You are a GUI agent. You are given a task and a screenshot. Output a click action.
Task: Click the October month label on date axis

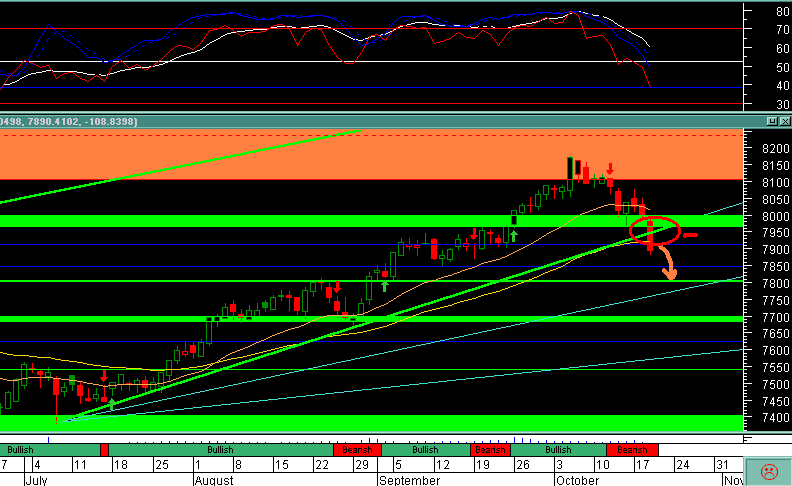point(577,479)
